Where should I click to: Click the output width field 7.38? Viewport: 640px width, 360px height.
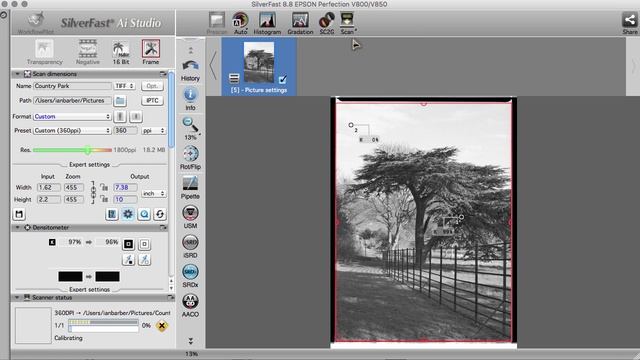pyautogui.click(x=125, y=187)
